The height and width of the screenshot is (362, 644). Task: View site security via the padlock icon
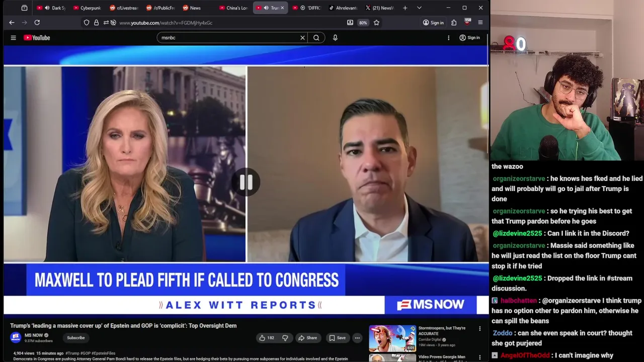point(96,23)
